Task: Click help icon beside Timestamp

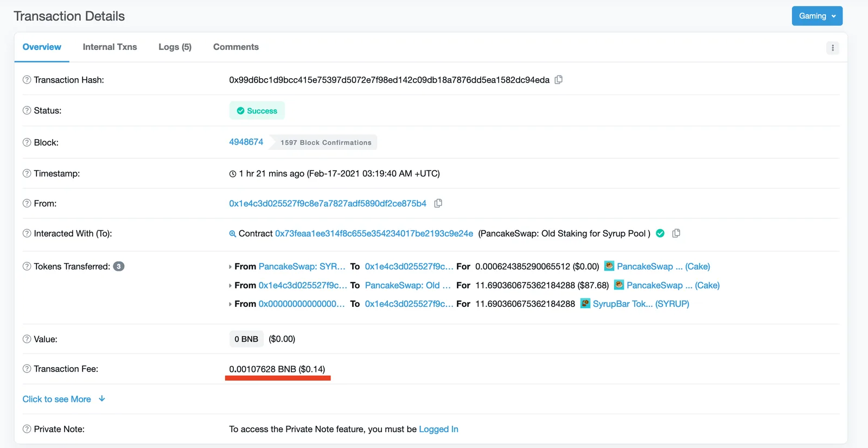Action: click(27, 173)
